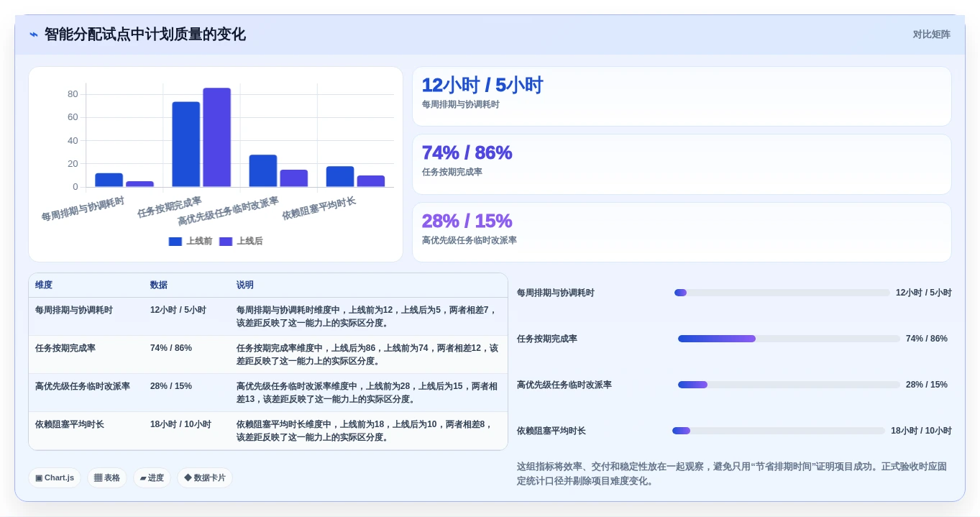
Task: Click the 上线前 bar for 高优先级任务临时改派率
Action: (x=263, y=171)
